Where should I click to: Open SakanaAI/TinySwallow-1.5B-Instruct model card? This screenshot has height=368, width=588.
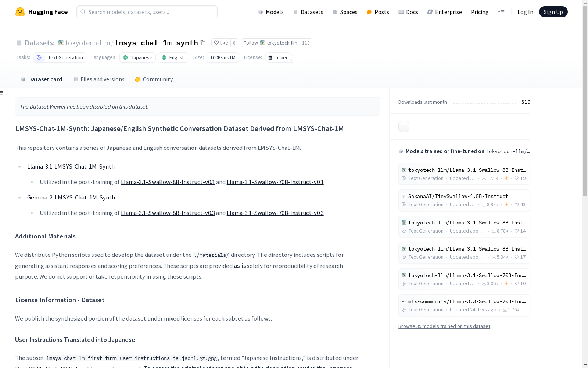[x=464, y=200]
